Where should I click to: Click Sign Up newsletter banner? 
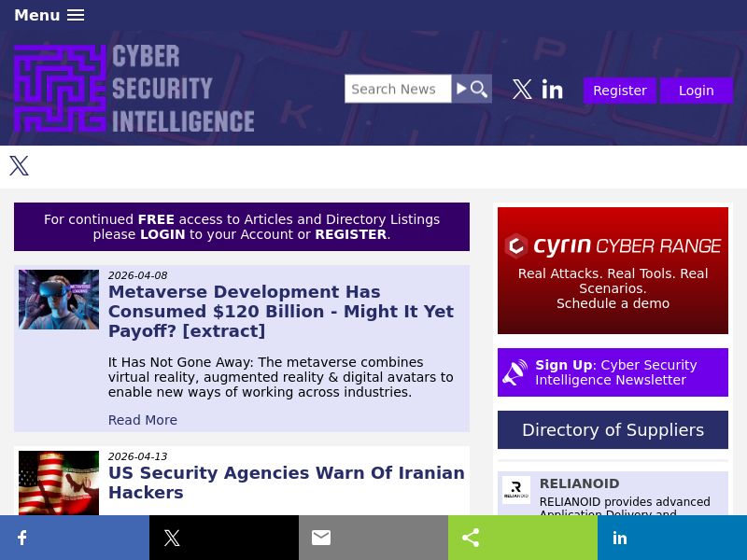coord(613,372)
